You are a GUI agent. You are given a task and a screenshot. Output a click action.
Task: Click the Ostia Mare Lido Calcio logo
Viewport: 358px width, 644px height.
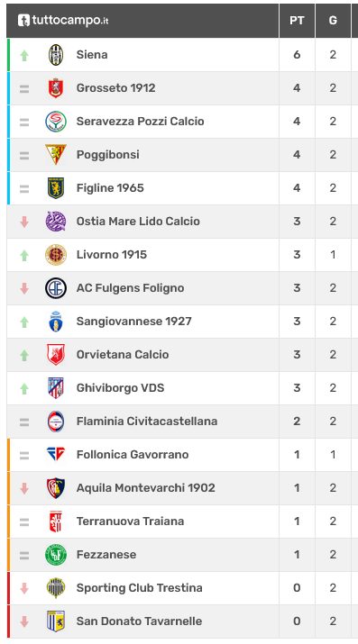[x=56, y=221]
